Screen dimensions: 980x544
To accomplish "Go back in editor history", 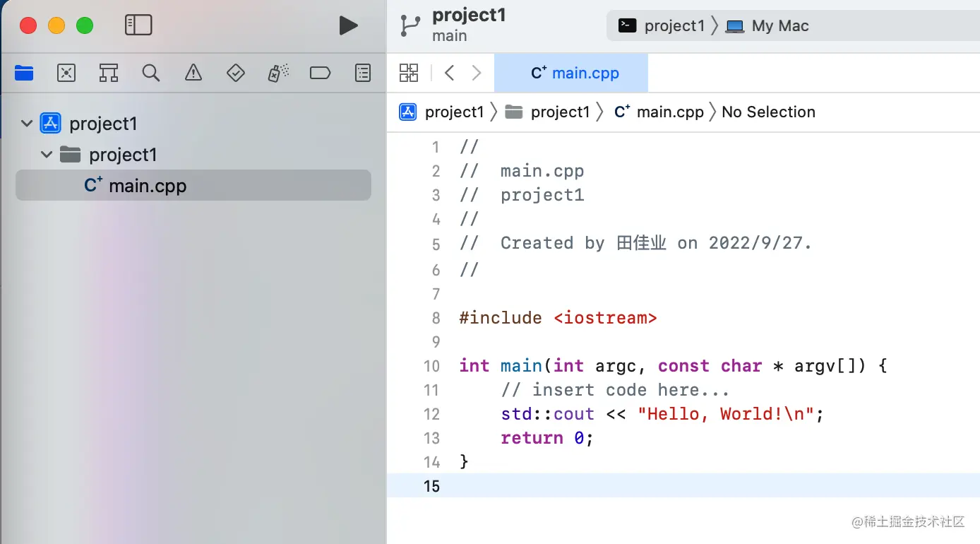I will 449,72.
